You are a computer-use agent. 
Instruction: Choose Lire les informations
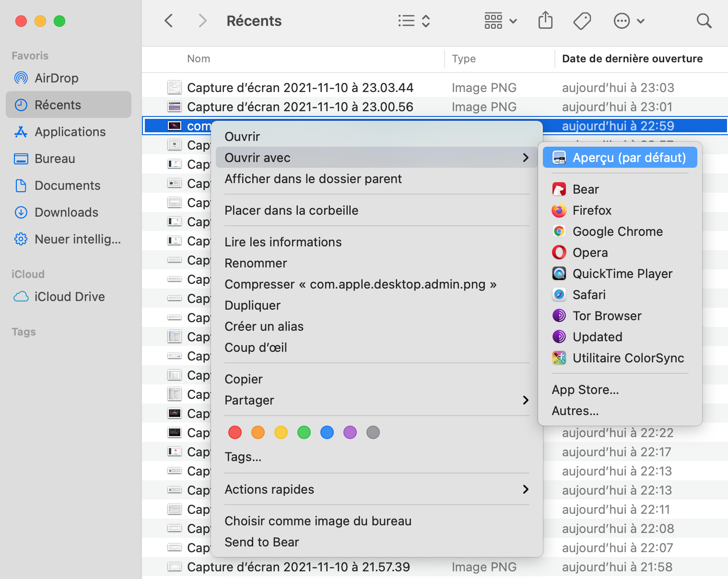376,242
